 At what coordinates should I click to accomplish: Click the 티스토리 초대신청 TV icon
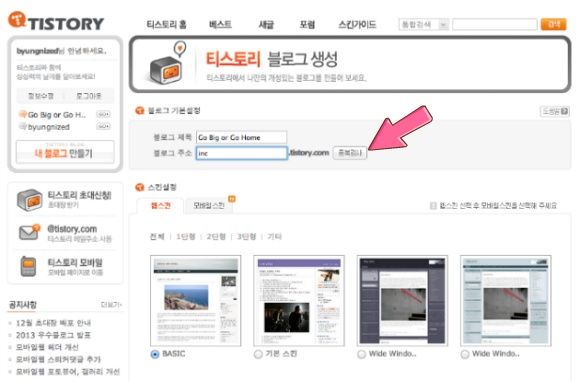[29, 200]
